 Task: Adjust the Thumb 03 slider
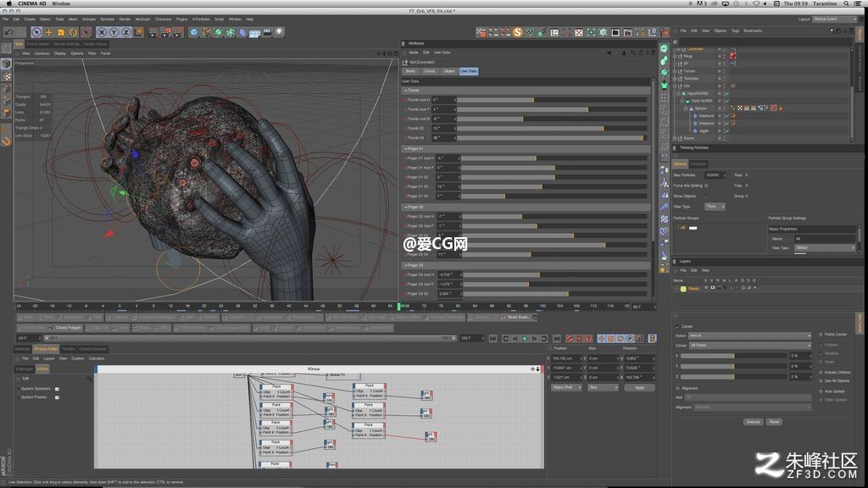[x=552, y=138]
